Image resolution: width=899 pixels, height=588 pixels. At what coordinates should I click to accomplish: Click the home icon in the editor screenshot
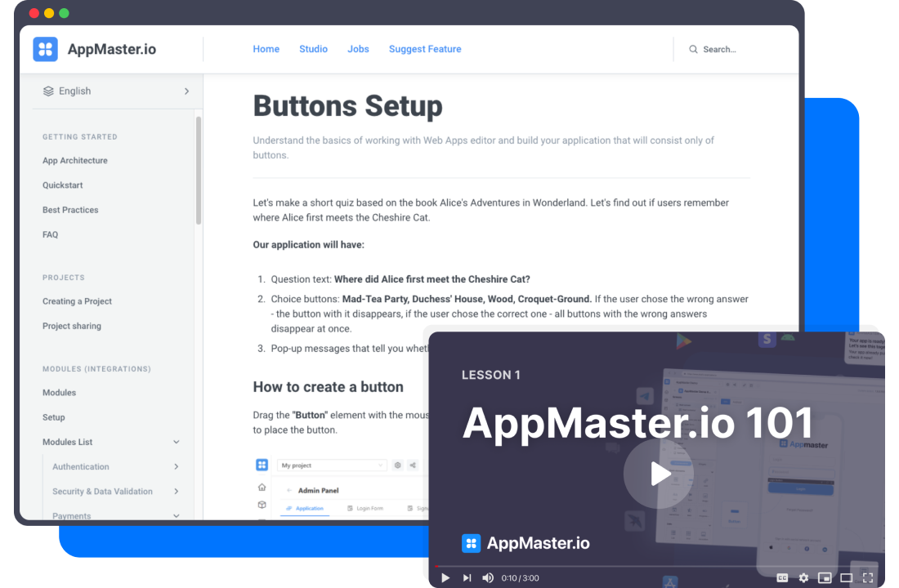tap(262, 488)
